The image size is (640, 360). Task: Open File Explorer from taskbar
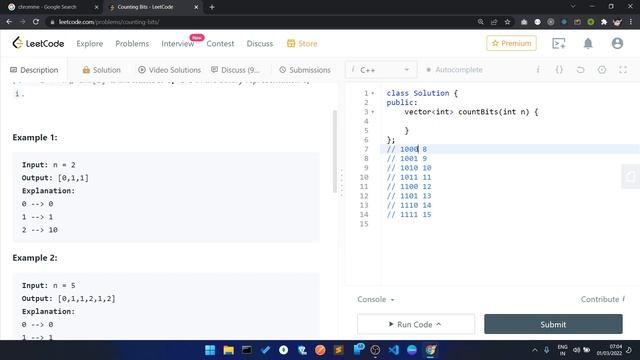[228, 350]
